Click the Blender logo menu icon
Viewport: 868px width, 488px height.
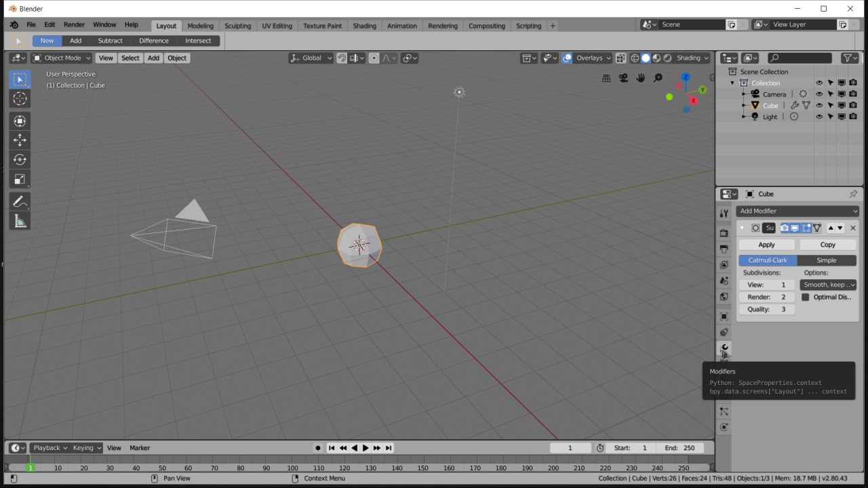click(13, 25)
